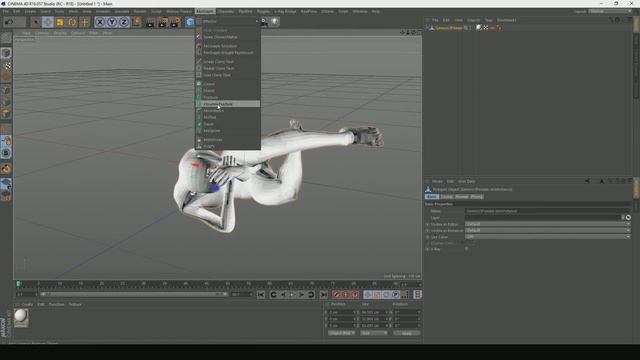The height and width of the screenshot is (360, 640).
Task: Switch to the Coord. tab
Action: (x=447, y=197)
